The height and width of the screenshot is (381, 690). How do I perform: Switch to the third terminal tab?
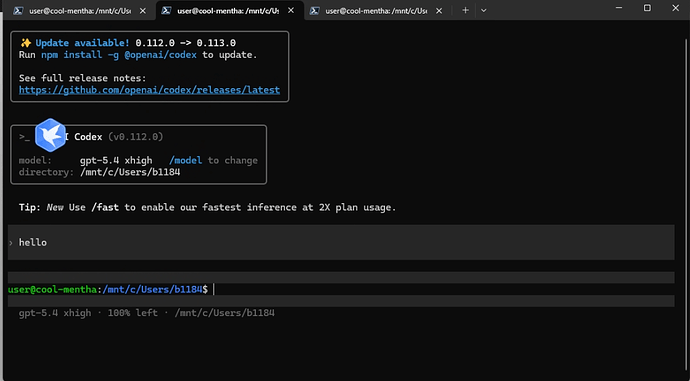(376, 11)
